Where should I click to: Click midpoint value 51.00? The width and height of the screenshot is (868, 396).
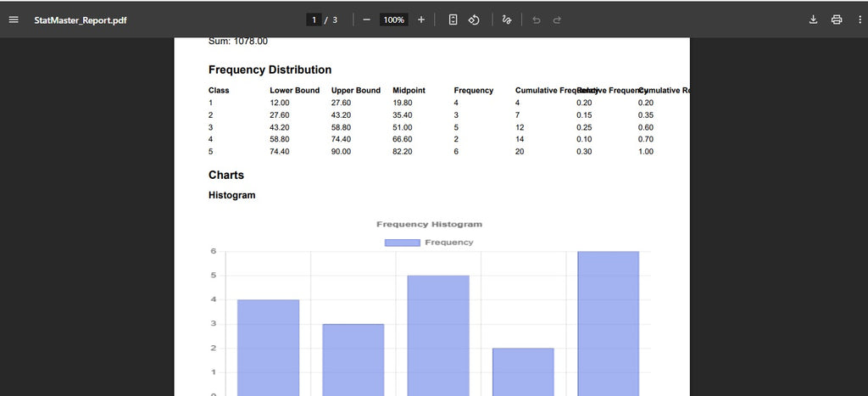pyautogui.click(x=403, y=127)
